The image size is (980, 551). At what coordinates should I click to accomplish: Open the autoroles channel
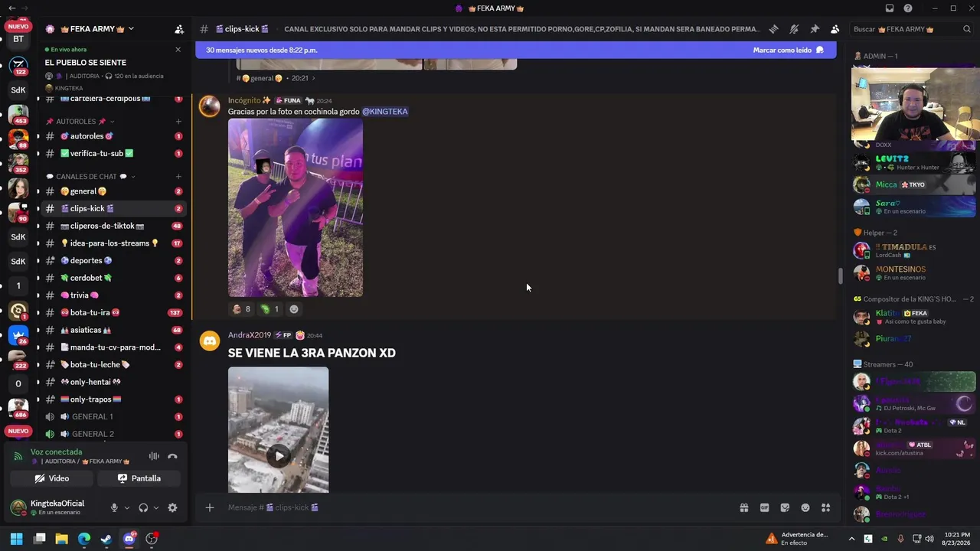tap(113, 136)
